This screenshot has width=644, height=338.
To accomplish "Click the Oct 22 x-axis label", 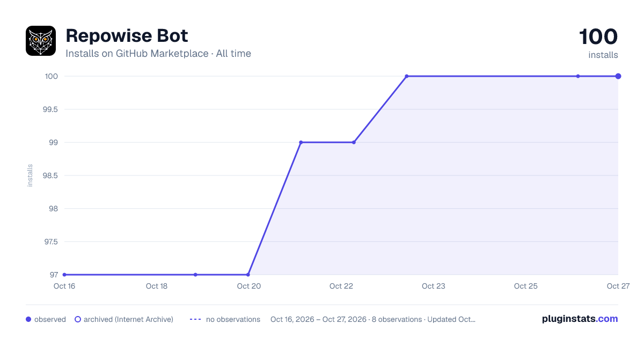I will (341, 286).
